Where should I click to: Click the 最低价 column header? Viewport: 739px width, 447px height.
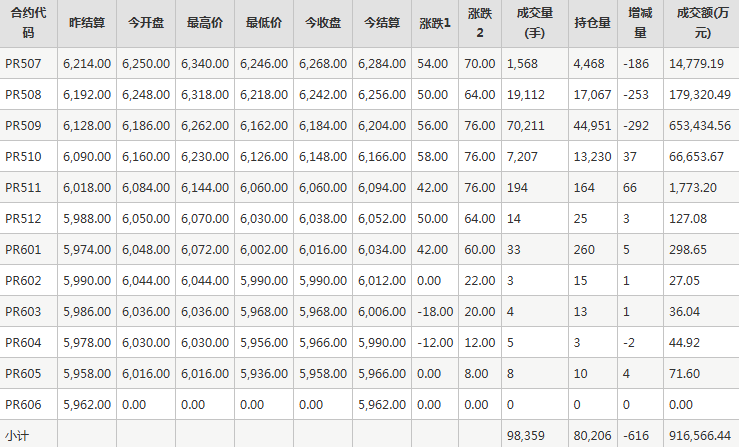pos(263,23)
